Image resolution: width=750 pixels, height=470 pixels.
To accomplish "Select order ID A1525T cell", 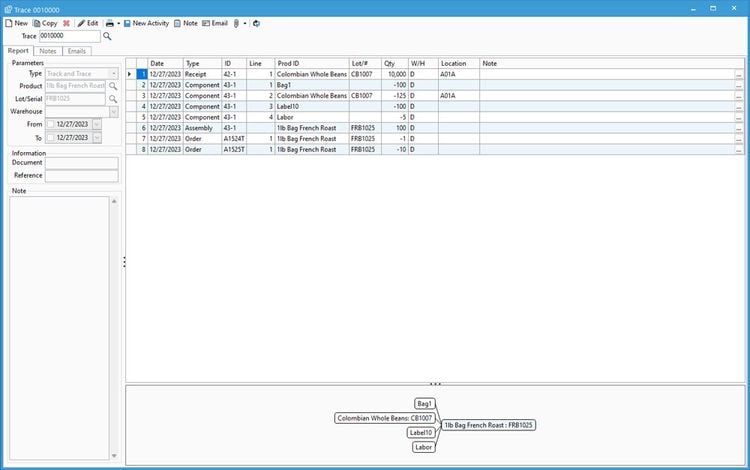I will point(234,150).
